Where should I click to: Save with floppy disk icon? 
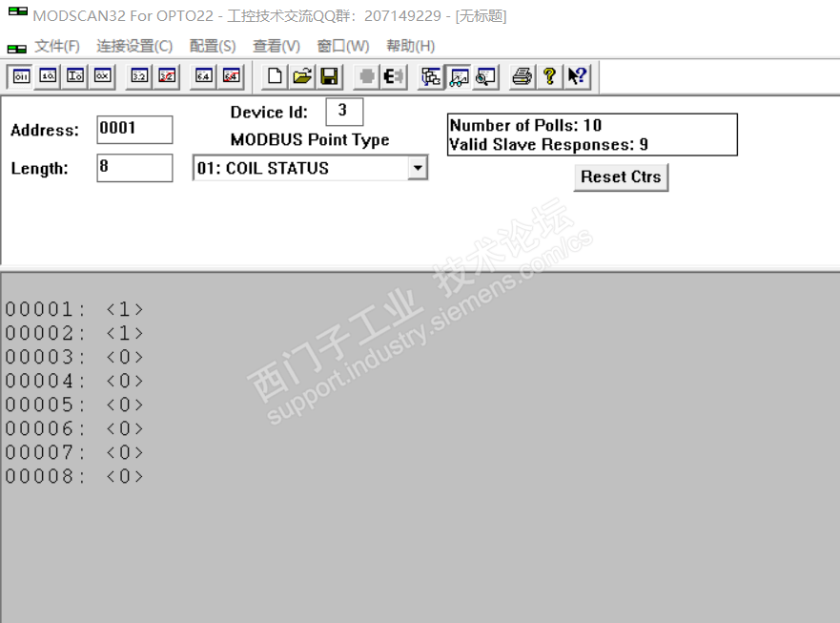click(329, 76)
